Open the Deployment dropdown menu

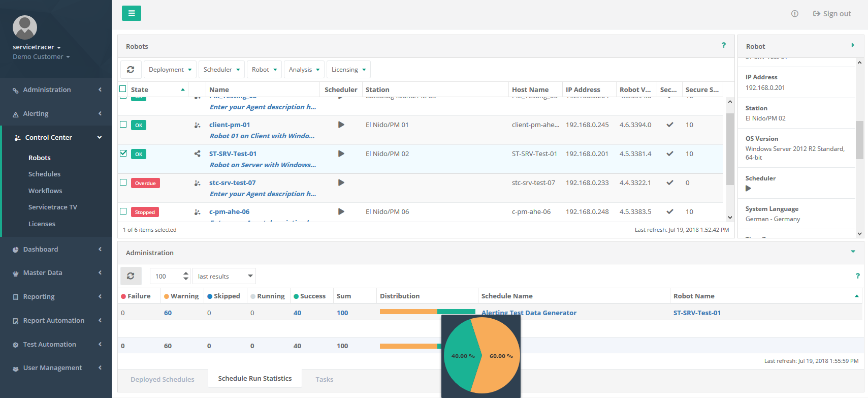pos(170,70)
